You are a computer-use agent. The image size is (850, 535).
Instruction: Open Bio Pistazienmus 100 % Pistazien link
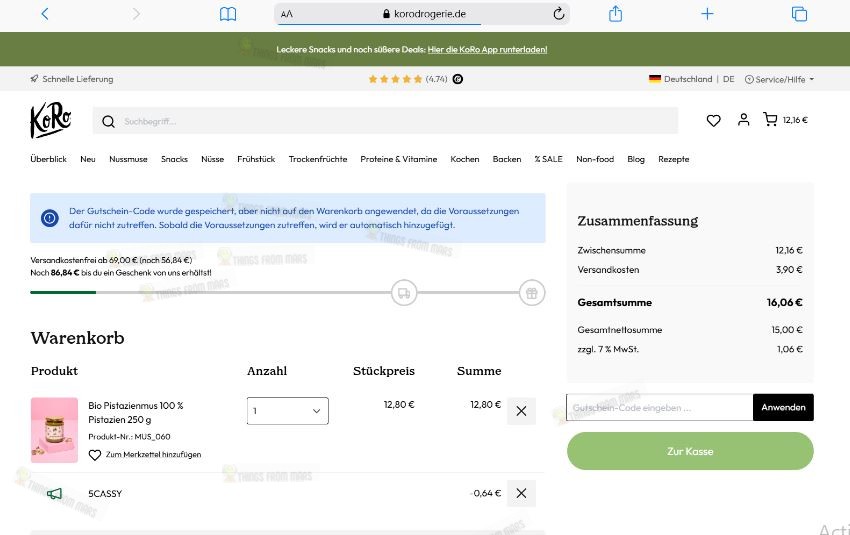pos(136,412)
